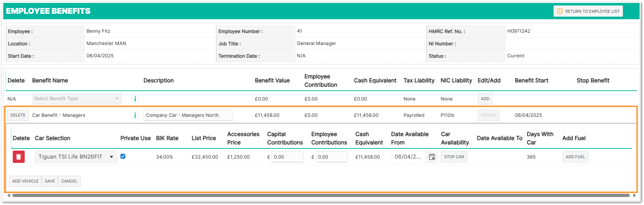Click the left scroll arrow on scrollbar

pos(9,196)
